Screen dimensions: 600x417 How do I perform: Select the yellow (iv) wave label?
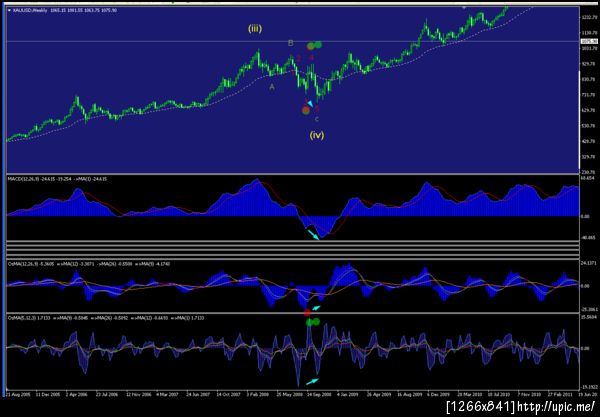pos(317,135)
